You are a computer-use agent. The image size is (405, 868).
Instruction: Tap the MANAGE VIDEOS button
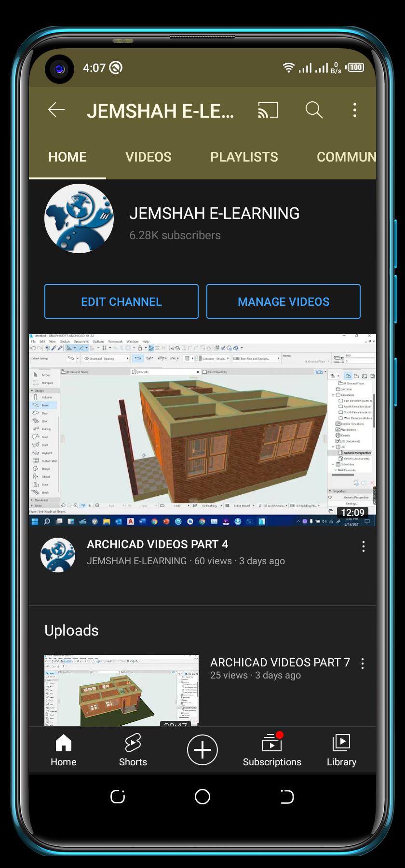pos(283,301)
